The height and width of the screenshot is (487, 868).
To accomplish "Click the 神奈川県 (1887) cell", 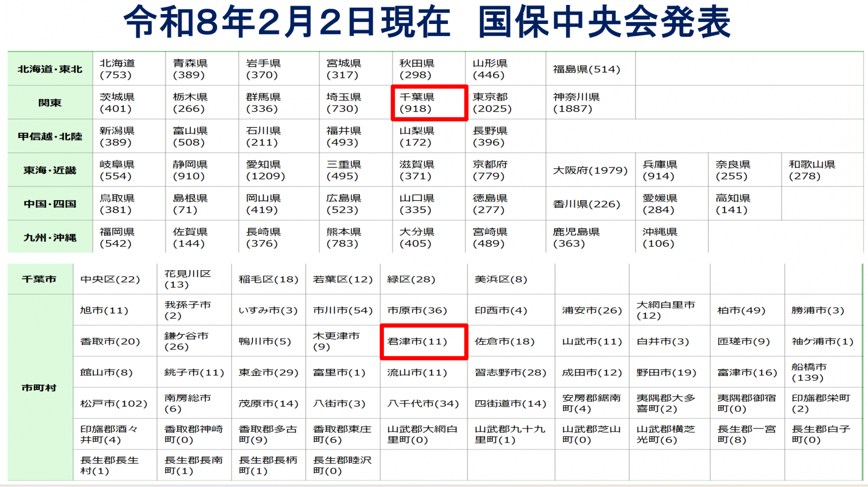I will 590,103.
